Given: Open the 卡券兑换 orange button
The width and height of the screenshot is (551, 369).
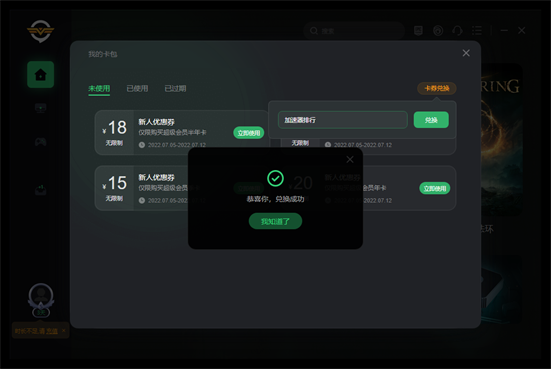Looking at the screenshot, I should (x=437, y=88).
